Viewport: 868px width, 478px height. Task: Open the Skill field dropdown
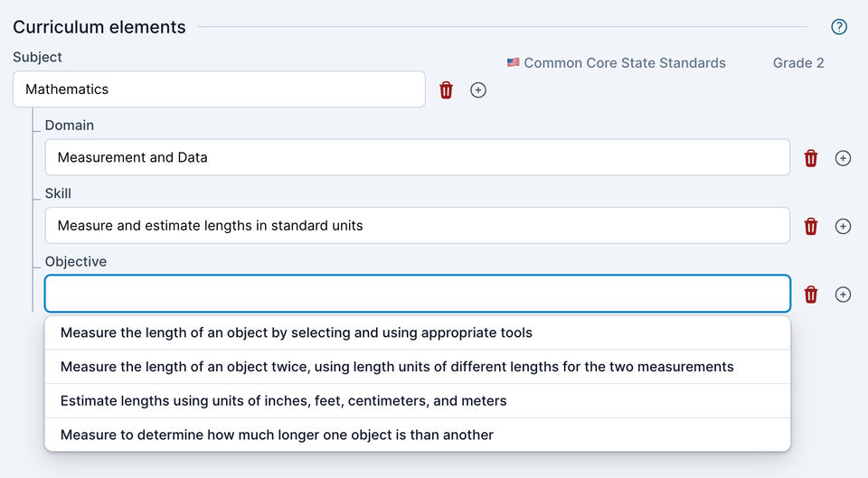pyautogui.click(x=417, y=225)
